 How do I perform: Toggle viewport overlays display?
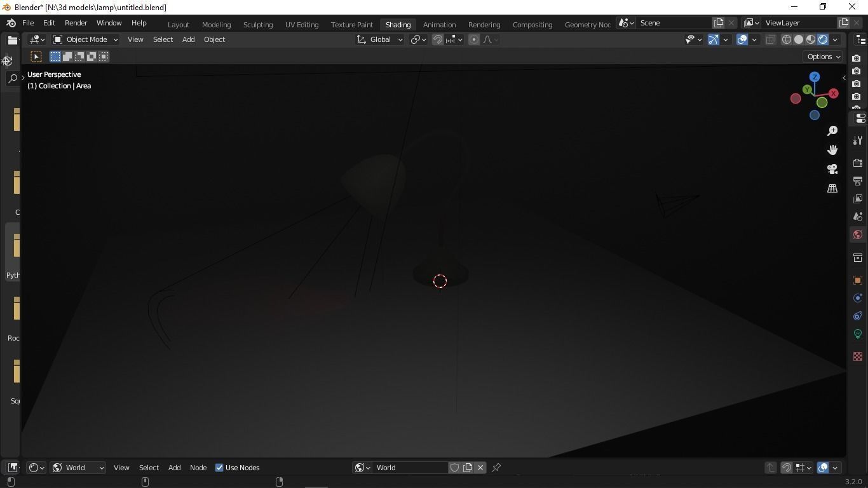[742, 39]
